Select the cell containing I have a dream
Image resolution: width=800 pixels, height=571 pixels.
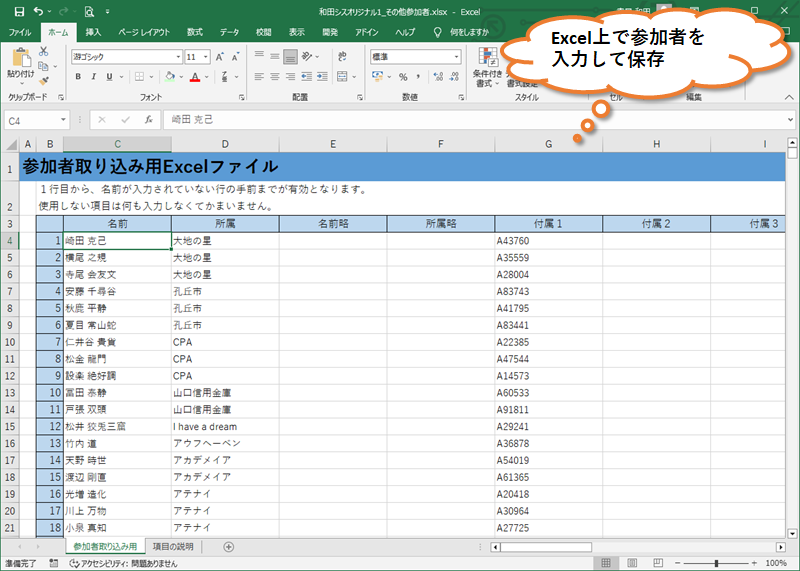pos(225,427)
